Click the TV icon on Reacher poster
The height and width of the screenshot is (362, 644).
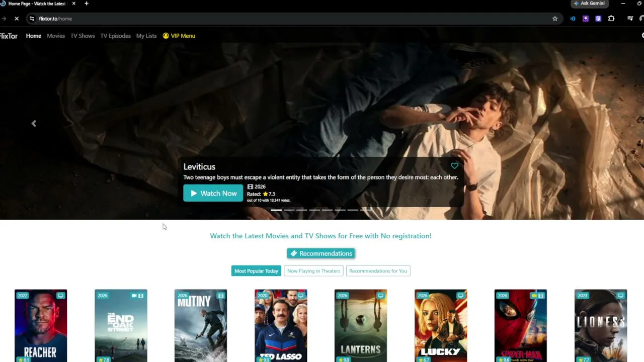click(60, 296)
